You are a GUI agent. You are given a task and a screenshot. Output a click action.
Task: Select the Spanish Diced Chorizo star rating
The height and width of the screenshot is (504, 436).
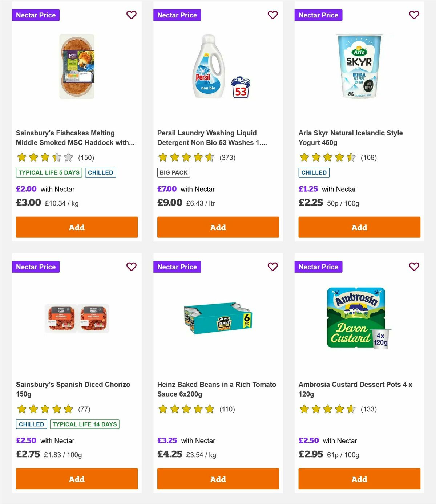click(x=44, y=409)
